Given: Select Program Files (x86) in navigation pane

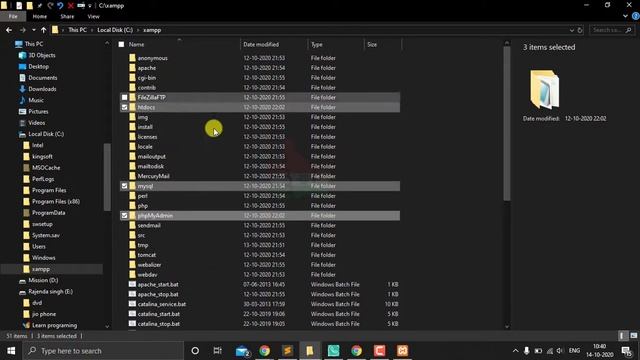Looking at the screenshot, I should point(56,201).
